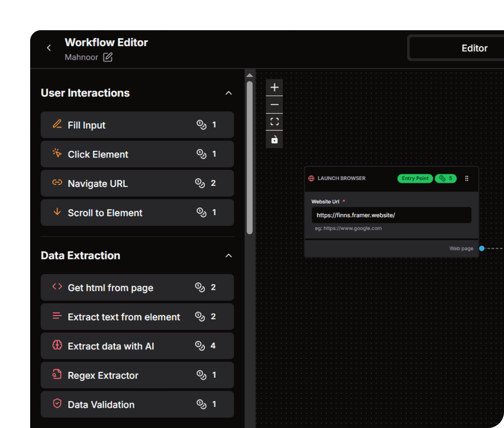The width and height of the screenshot is (504, 428).
Task: Zoom in using the plus icon
Action: [274, 87]
